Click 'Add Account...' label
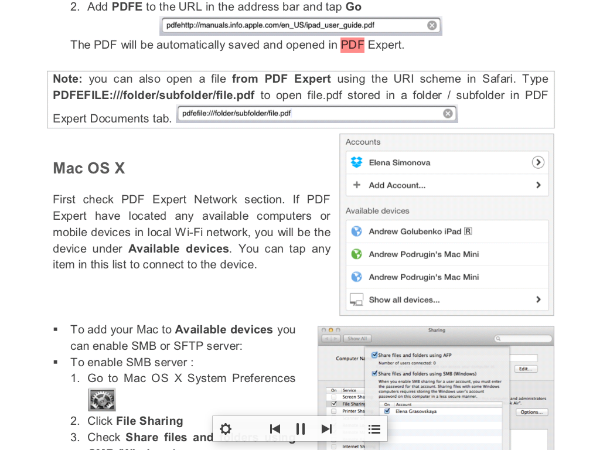This screenshot has width=600, height=450. (397, 185)
